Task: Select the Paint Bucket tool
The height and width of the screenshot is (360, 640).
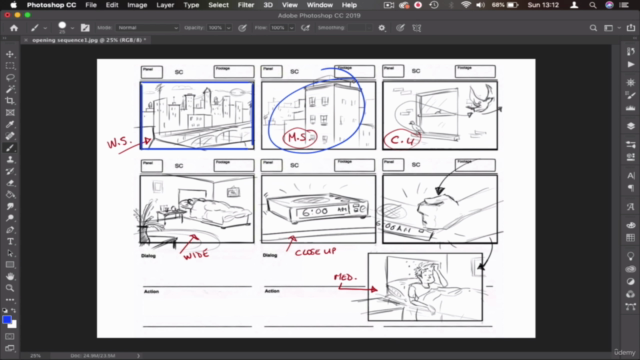Action: pos(10,195)
